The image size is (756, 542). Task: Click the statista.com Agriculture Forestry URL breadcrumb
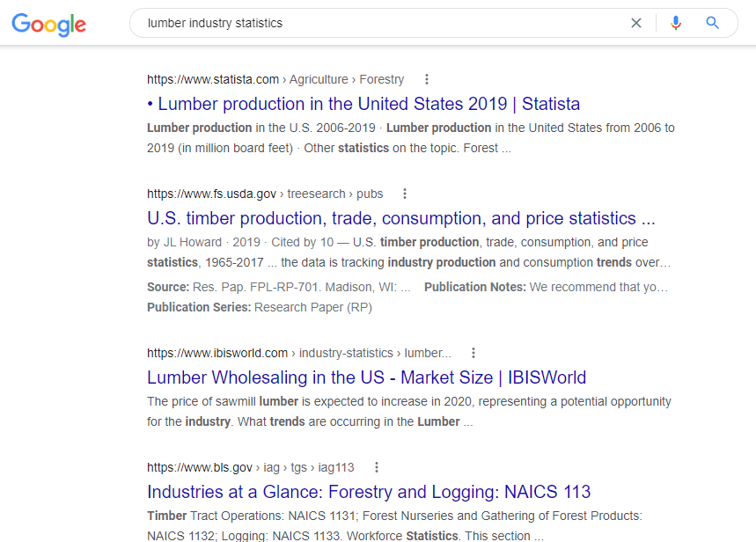pyautogui.click(x=275, y=79)
